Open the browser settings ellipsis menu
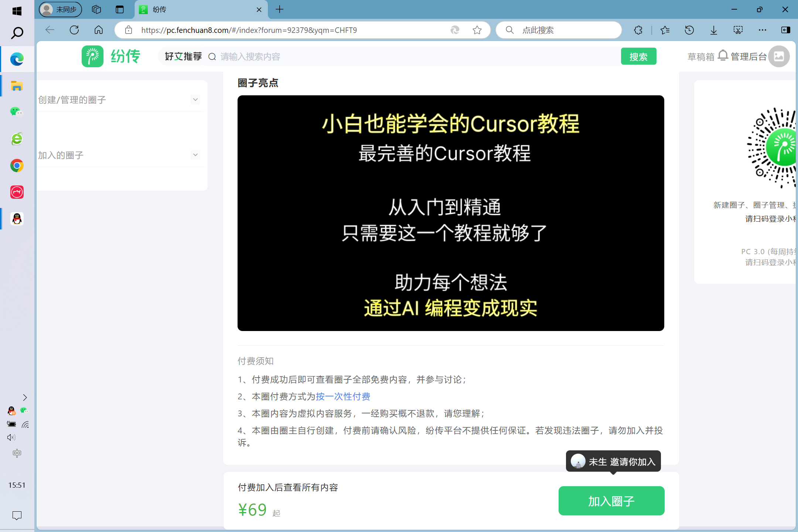 click(x=762, y=30)
